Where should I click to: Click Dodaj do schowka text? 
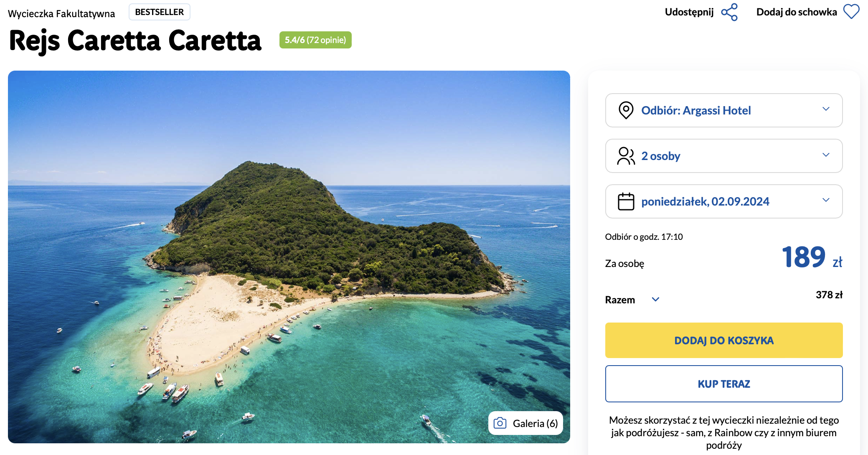(x=796, y=12)
